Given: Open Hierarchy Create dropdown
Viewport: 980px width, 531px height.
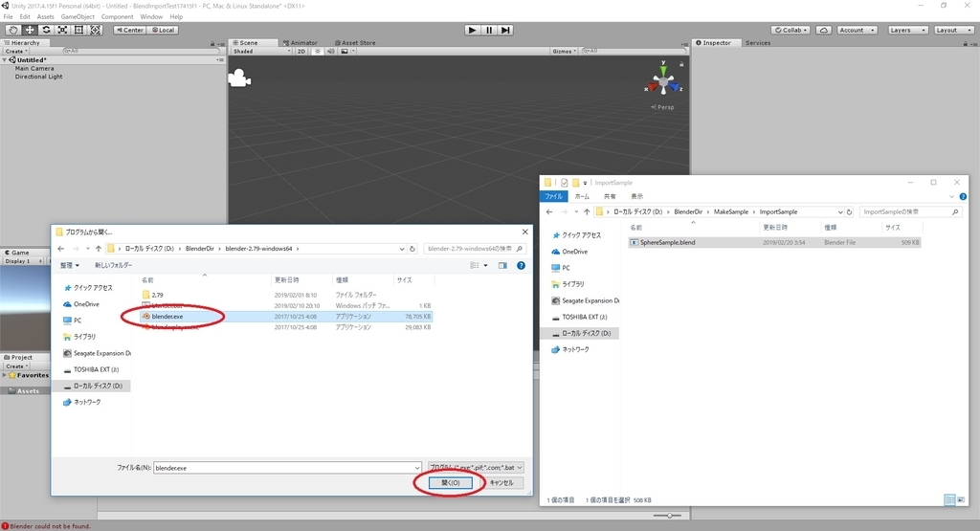Looking at the screenshot, I should (16, 52).
